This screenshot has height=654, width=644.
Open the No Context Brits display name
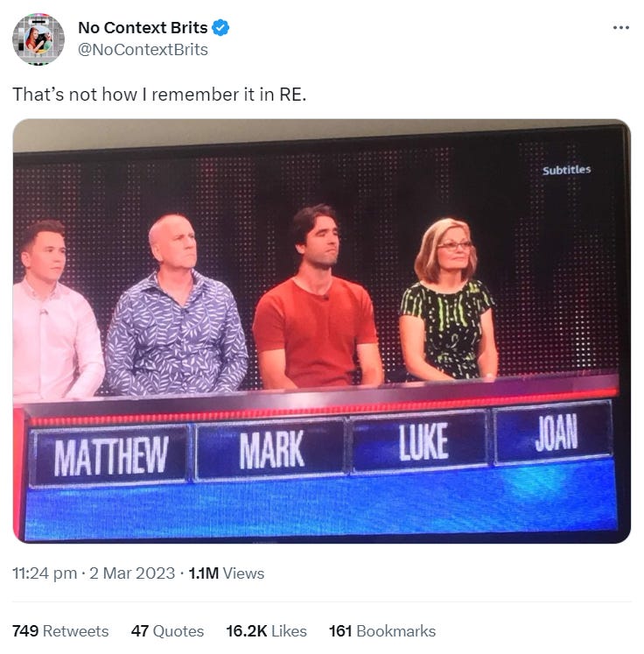point(143,28)
